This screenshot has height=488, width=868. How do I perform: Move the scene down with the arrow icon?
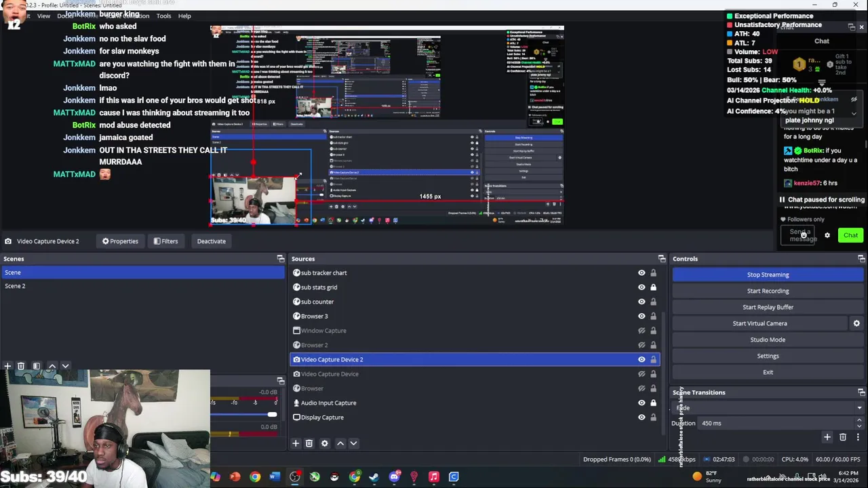[x=65, y=366]
